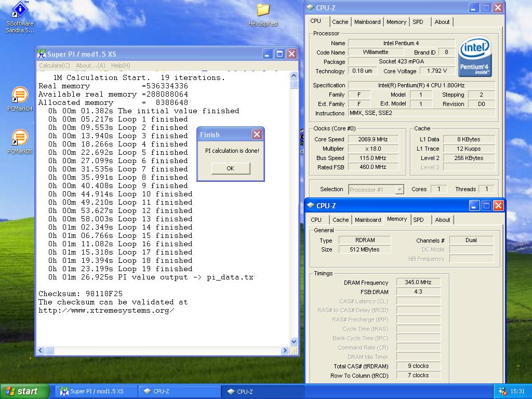This screenshot has height=399, width=532.
Task: Open the Windows start menu
Action: tap(24, 392)
